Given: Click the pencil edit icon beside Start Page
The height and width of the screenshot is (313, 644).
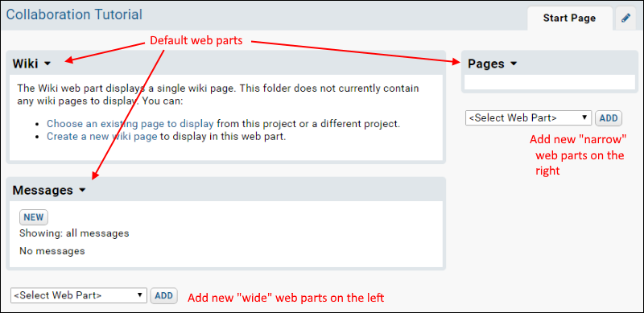Looking at the screenshot, I should click(x=625, y=19).
